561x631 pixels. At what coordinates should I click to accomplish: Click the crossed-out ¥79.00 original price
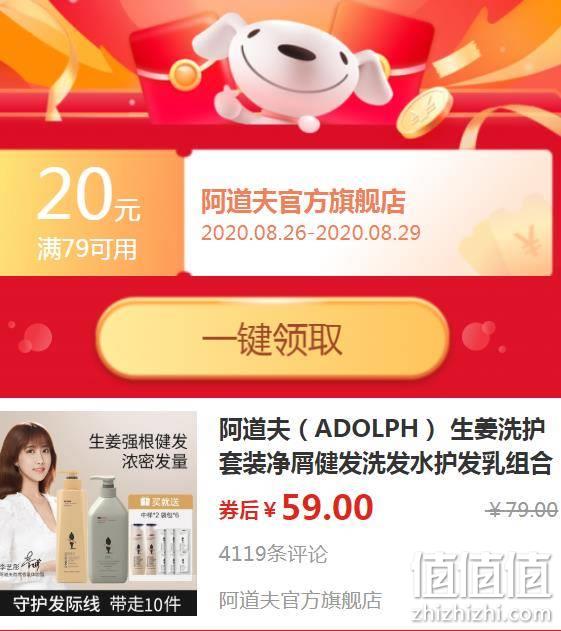click(522, 510)
